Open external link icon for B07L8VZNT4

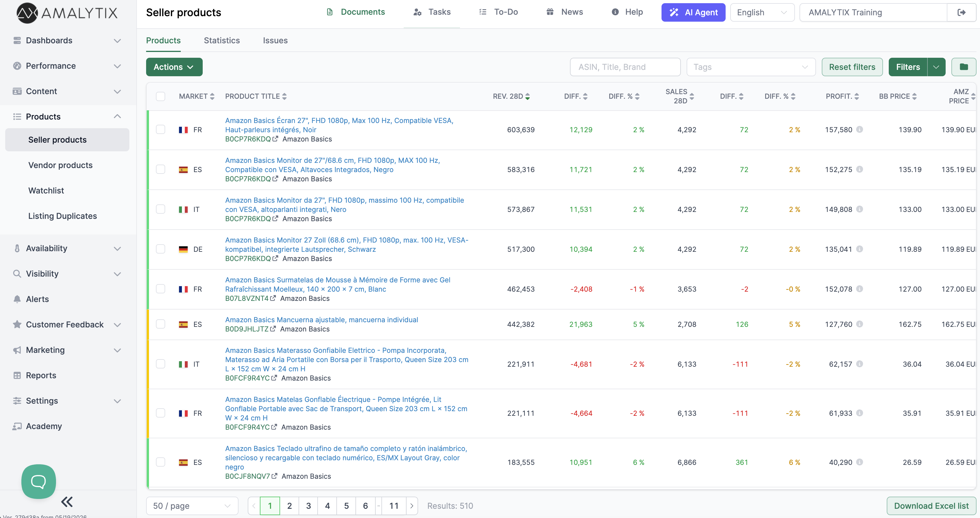click(273, 298)
